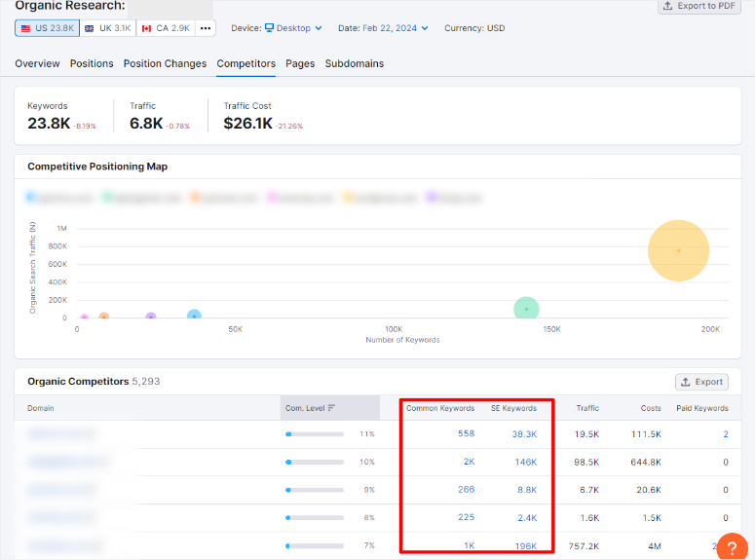This screenshot has height=560, width=755.
Task: Switch to the Subdomains tab
Action: 355,63
